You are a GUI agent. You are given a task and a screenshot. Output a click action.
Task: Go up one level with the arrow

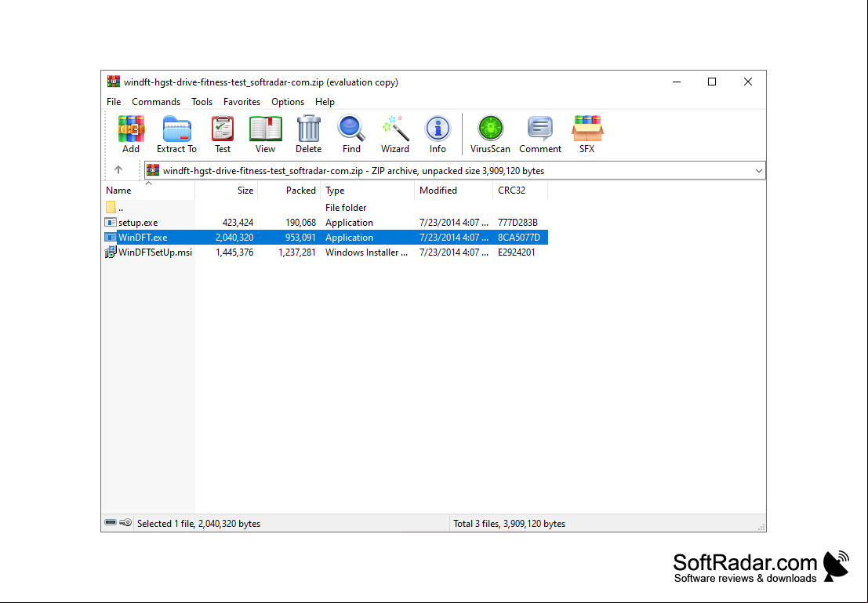[118, 170]
